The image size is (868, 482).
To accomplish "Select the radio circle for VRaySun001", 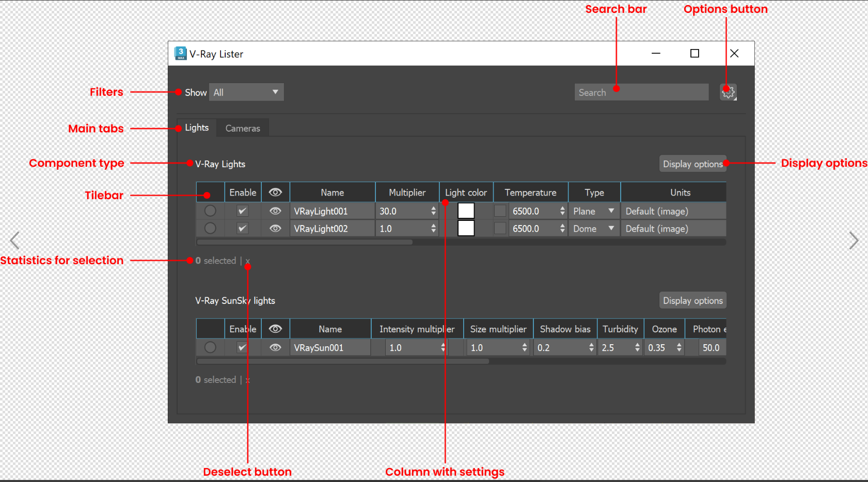I will click(210, 347).
